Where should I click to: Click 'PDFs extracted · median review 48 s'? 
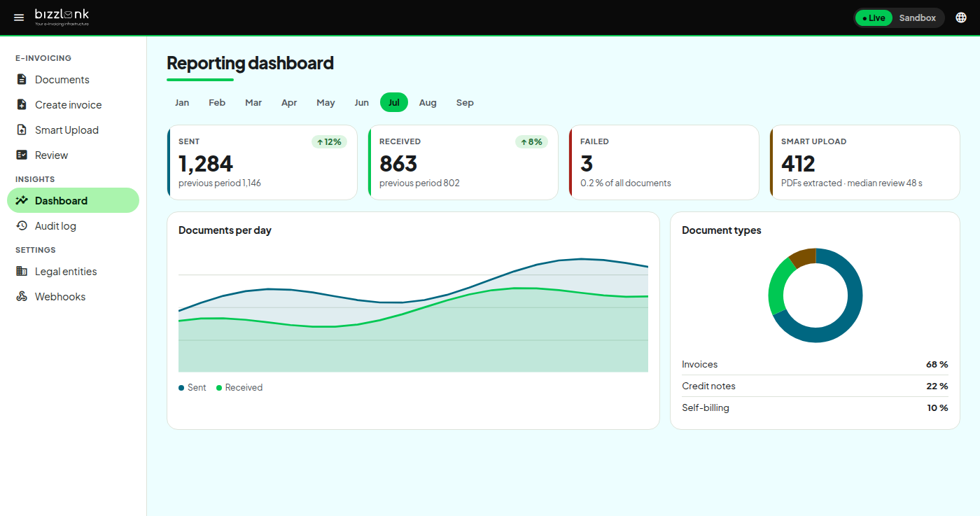tap(852, 183)
